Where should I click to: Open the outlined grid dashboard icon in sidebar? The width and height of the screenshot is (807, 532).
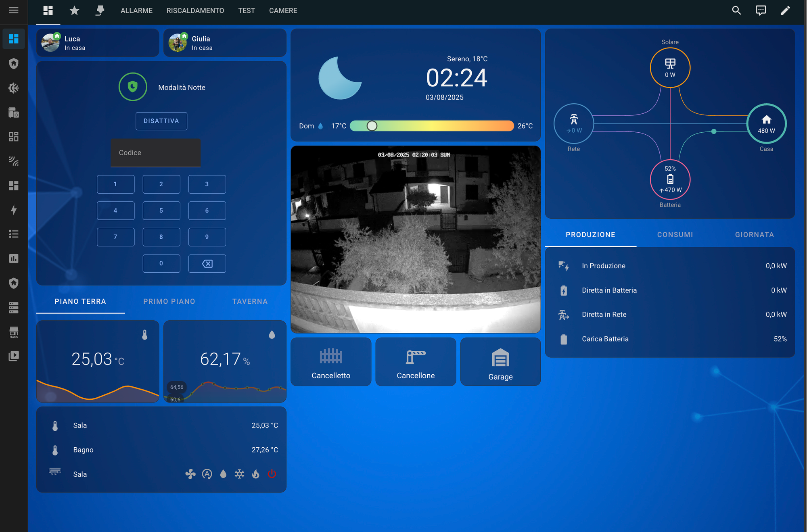(14, 137)
